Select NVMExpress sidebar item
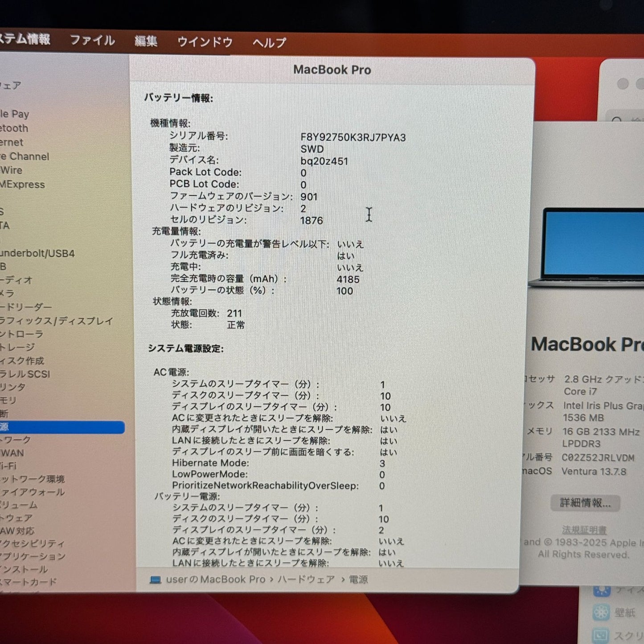This screenshot has height=644, width=644. click(23, 185)
